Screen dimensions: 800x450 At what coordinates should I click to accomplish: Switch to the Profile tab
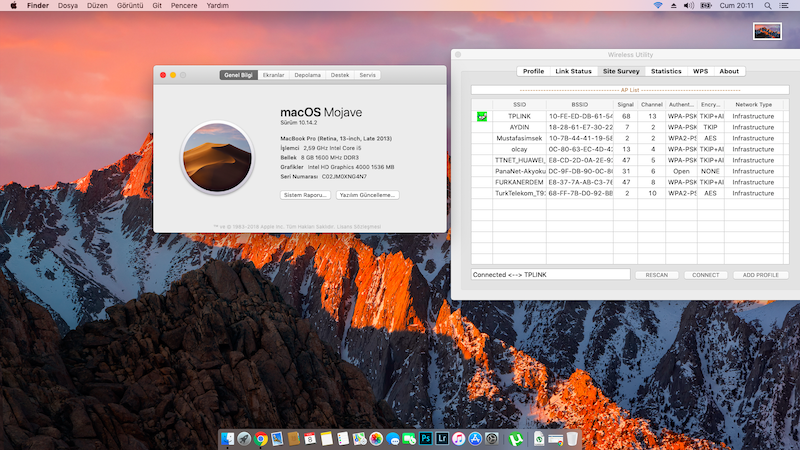click(x=533, y=71)
